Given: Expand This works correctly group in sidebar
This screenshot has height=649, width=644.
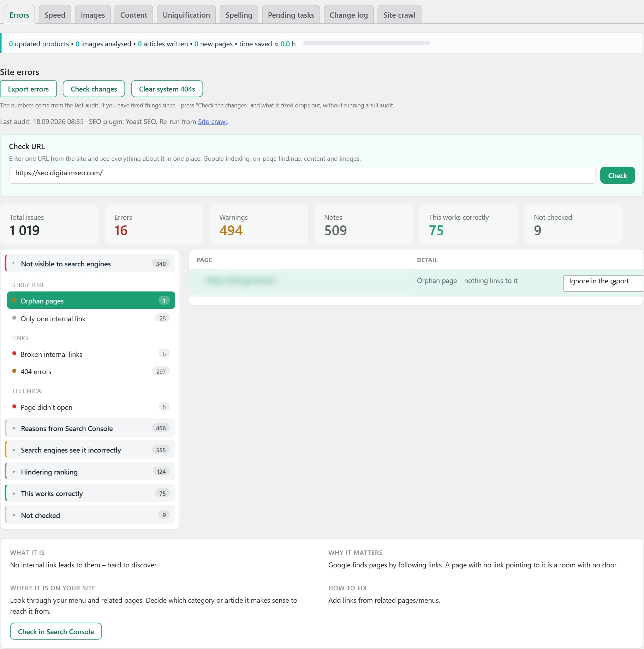Looking at the screenshot, I should coord(90,493).
